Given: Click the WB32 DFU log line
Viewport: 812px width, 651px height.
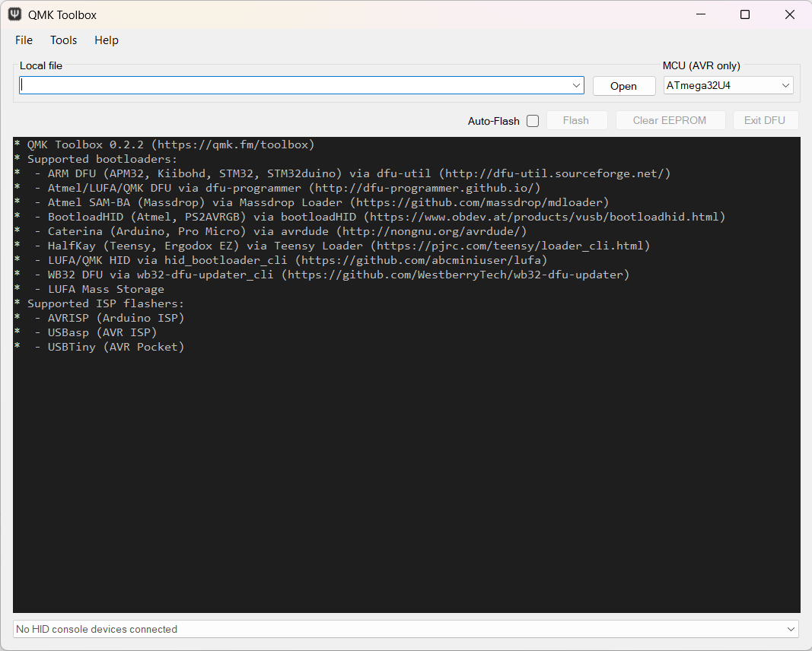Looking at the screenshot, I should (x=322, y=275).
